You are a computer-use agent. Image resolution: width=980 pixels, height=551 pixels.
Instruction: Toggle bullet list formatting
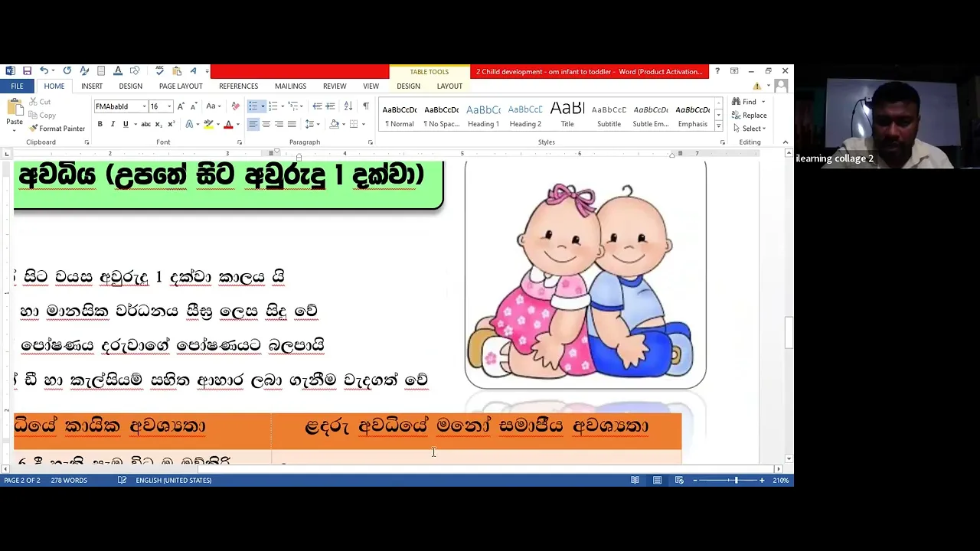click(253, 106)
